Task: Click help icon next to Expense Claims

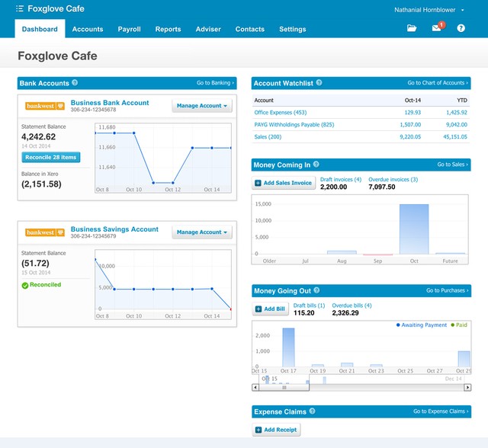Action: (313, 411)
